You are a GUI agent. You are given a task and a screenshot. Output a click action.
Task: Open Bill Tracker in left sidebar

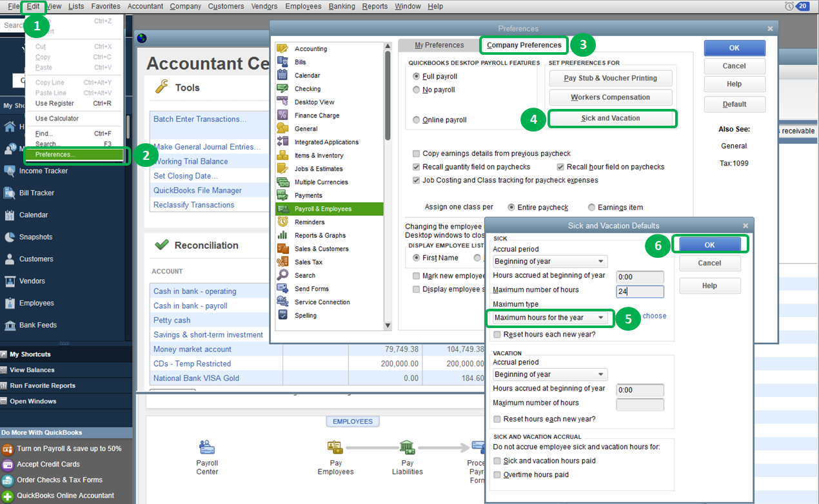[37, 193]
